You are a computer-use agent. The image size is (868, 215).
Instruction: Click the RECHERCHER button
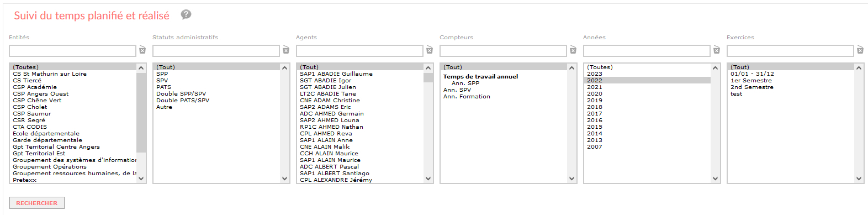[37, 203]
